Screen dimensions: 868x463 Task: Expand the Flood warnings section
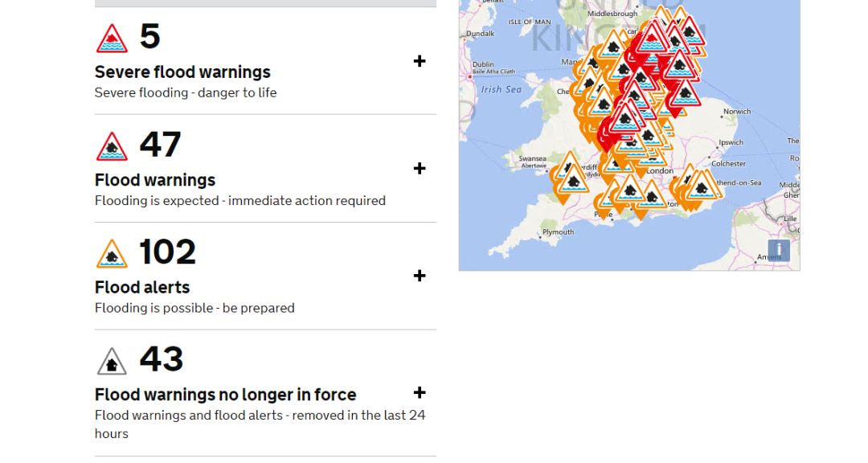point(420,168)
